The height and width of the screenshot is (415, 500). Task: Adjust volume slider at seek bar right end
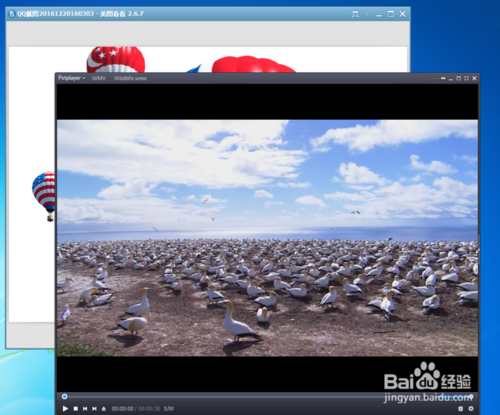click(x=471, y=396)
